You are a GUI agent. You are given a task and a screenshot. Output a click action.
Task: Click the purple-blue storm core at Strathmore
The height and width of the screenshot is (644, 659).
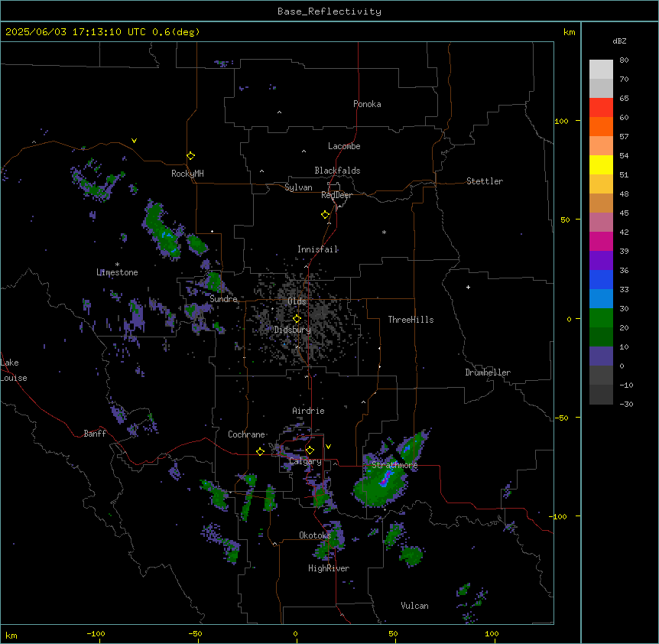pyautogui.click(x=385, y=478)
